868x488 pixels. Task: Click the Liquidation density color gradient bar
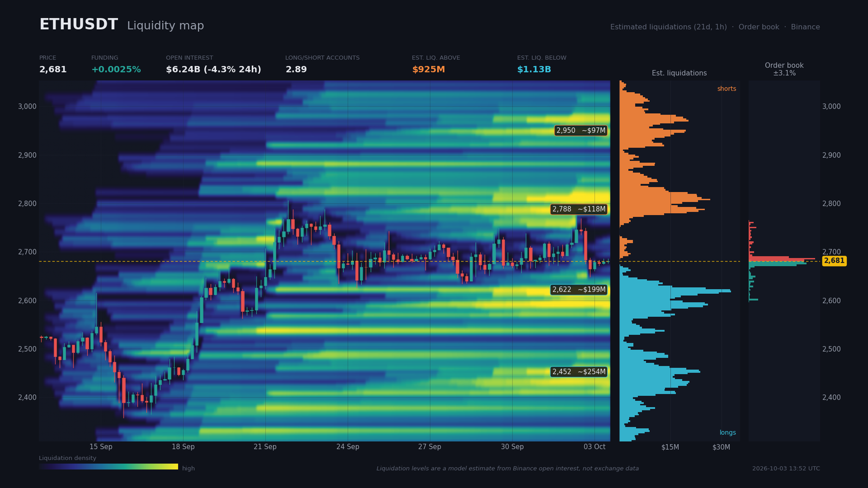[108, 466]
